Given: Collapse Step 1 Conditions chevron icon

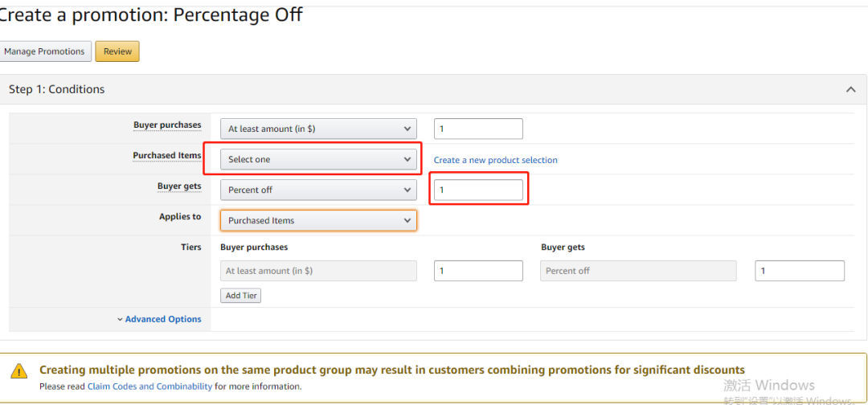Looking at the screenshot, I should click(x=850, y=90).
